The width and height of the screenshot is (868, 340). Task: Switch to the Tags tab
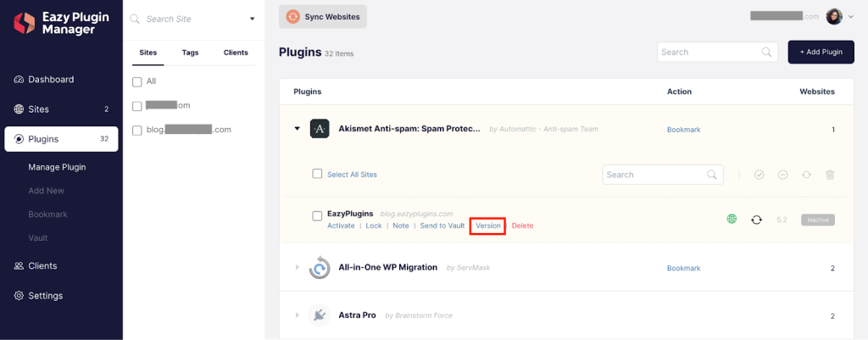tap(190, 53)
